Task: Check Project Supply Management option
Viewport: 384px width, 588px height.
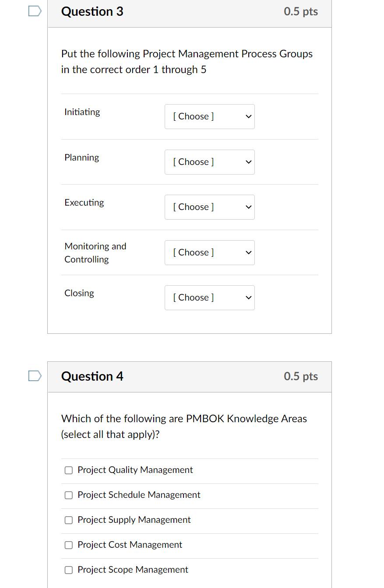Action: [69, 520]
